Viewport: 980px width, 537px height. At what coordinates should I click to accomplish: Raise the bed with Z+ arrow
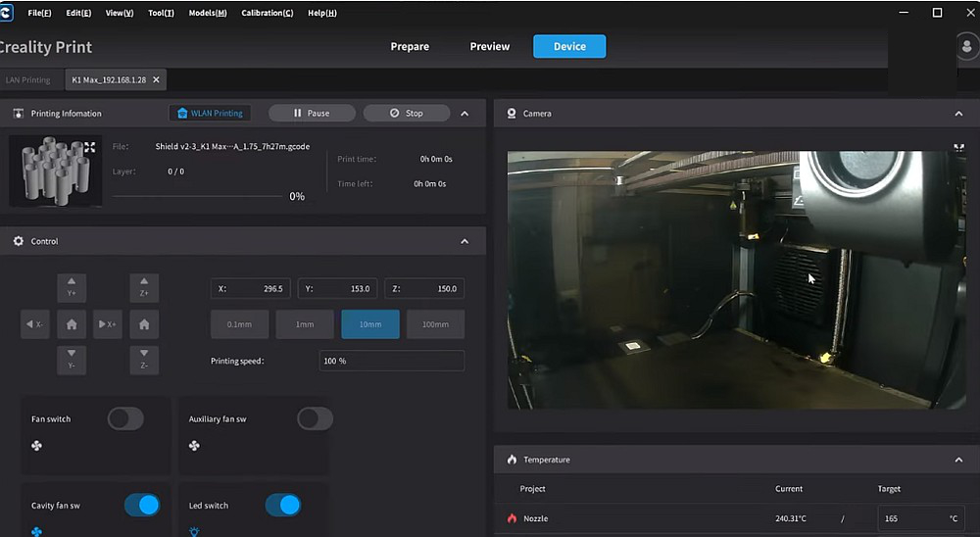tap(144, 287)
